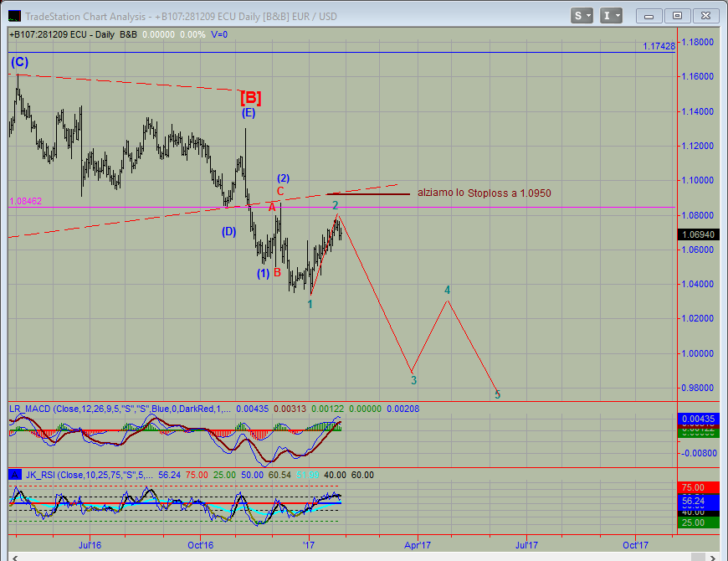Click the Oct'16 date axis label
Viewport: 728px width, 561px height.
tap(201, 545)
